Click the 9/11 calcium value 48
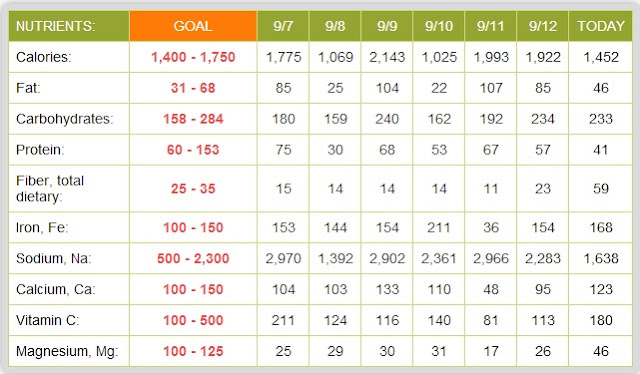Image resolution: width=640 pixels, height=374 pixels. click(x=491, y=289)
